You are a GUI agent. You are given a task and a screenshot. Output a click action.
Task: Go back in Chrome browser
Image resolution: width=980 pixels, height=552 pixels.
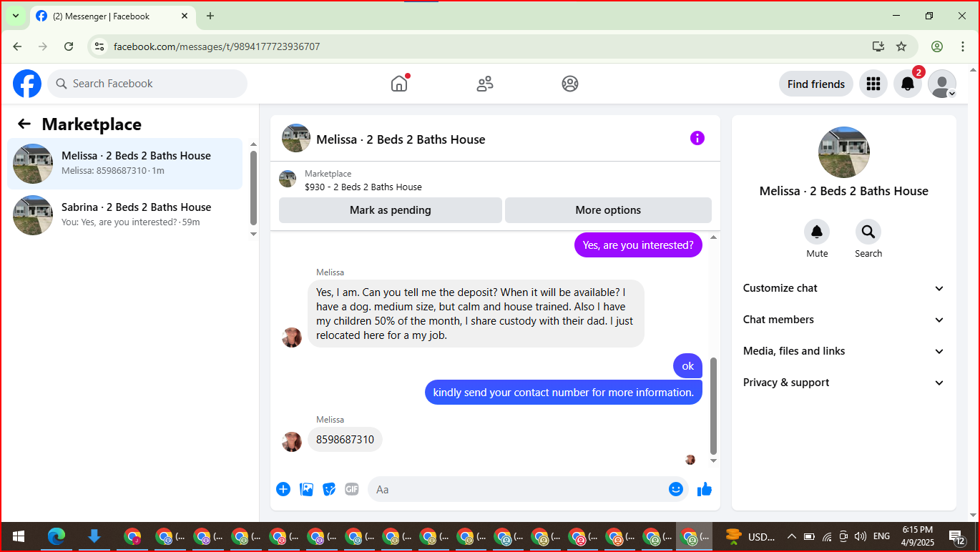(17, 46)
